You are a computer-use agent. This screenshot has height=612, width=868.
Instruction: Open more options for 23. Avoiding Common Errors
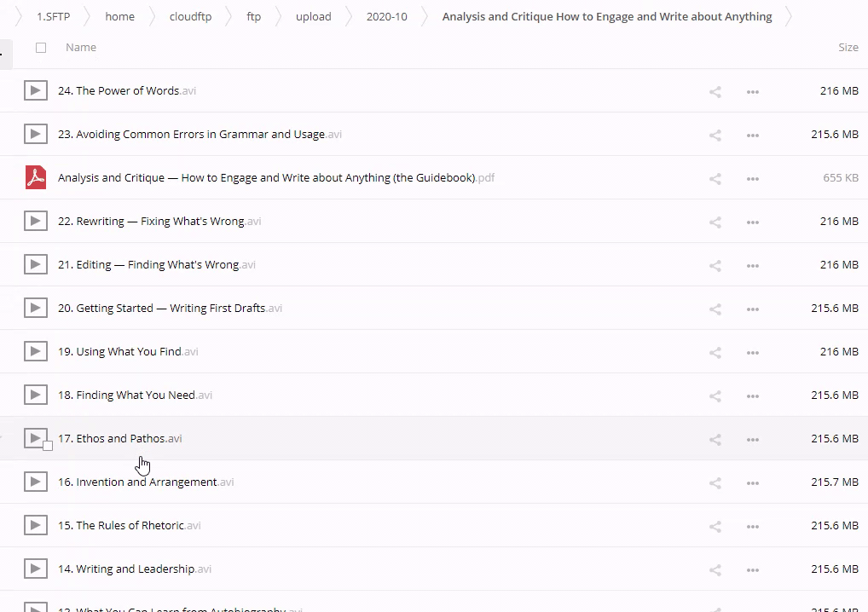[x=752, y=135]
